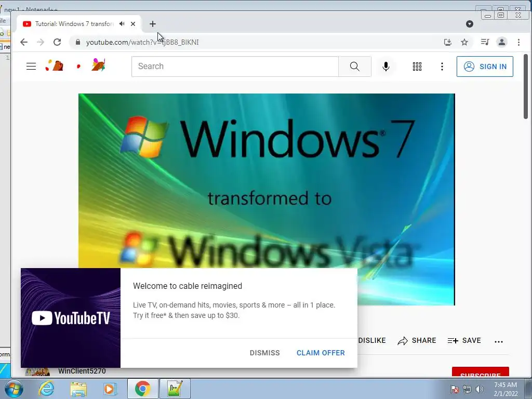Viewport: 532px width, 399px height.
Task: Click the install app icon in address bar
Action: (x=447, y=42)
